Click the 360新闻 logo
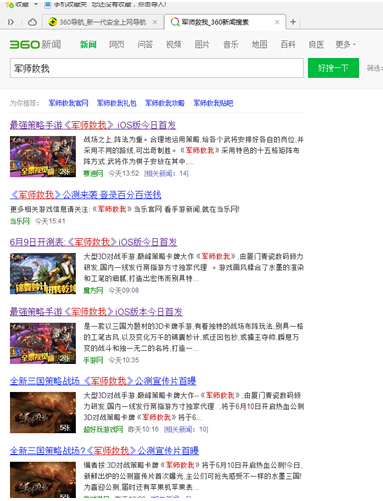The width and height of the screenshot is (383, 501). click(35, 44)
